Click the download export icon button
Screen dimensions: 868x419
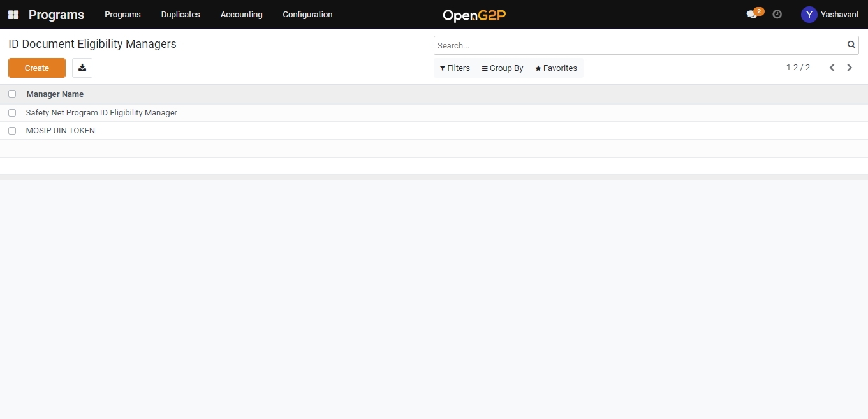(82, 68)
